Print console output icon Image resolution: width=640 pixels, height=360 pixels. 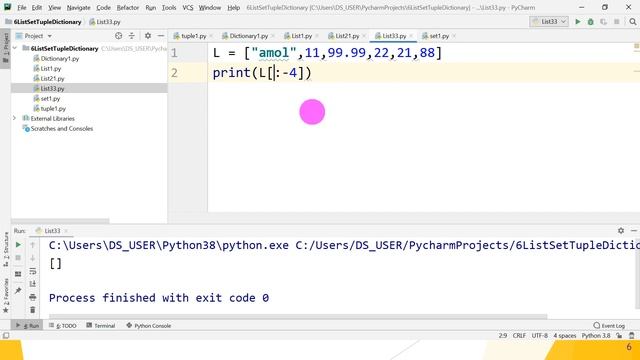33,297
